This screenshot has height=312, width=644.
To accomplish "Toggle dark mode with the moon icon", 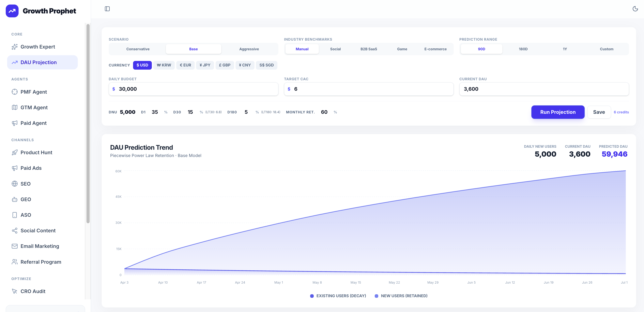I will point(635,9).
